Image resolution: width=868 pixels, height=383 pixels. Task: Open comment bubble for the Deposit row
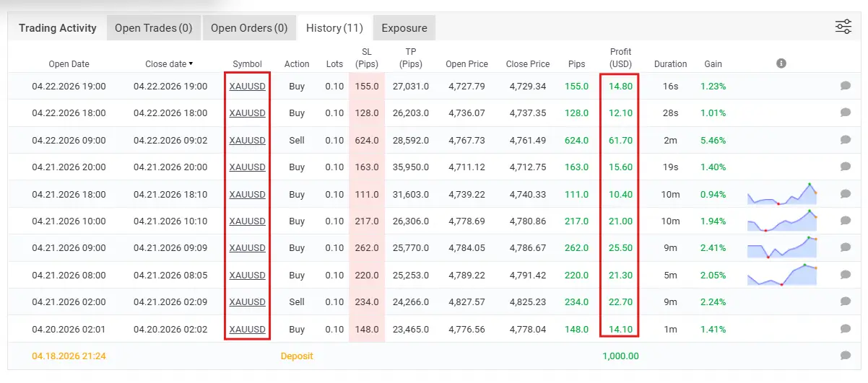pyautogui.click(x=845, y=356)
